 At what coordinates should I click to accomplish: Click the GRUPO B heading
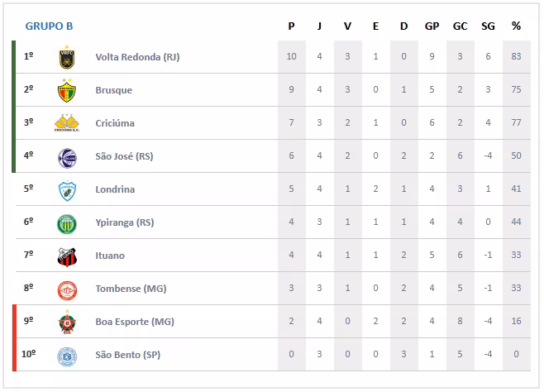point(49,26)
